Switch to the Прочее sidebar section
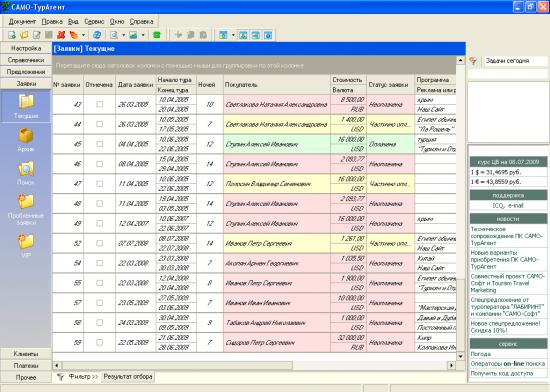The width and height of the screenshot is (550, 392). click(x=26, y=377)
